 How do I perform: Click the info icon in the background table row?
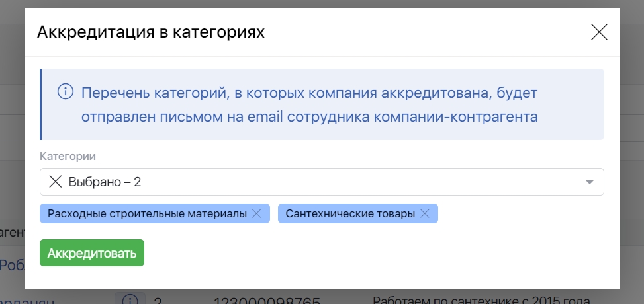(130, 299)
